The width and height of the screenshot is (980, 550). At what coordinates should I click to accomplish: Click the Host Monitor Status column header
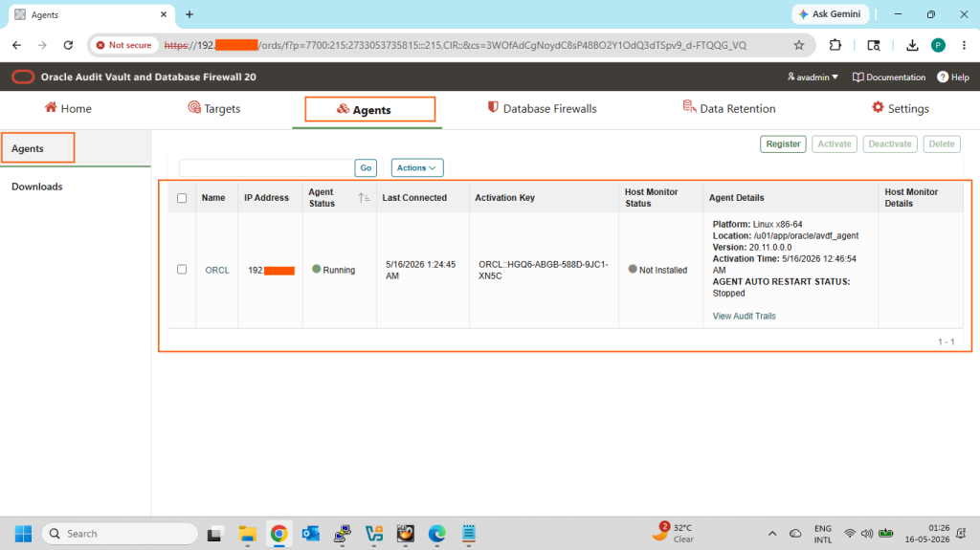pos(651,197)
